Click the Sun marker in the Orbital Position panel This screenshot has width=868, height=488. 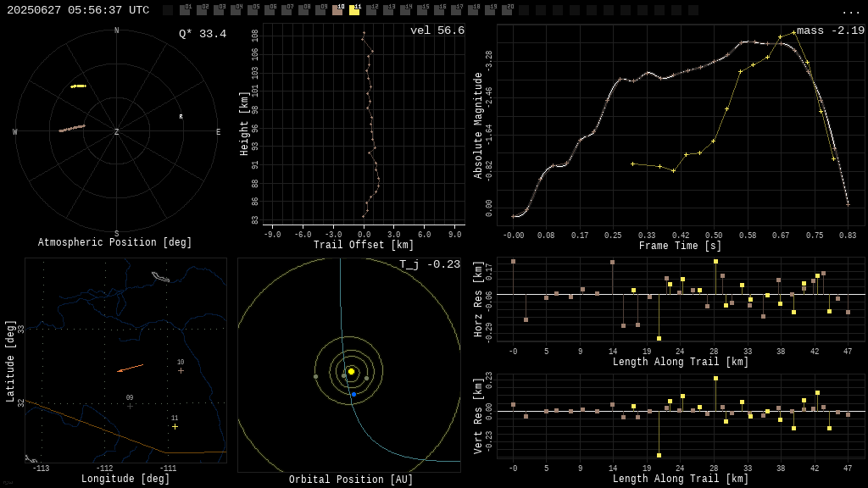point(350,371)
